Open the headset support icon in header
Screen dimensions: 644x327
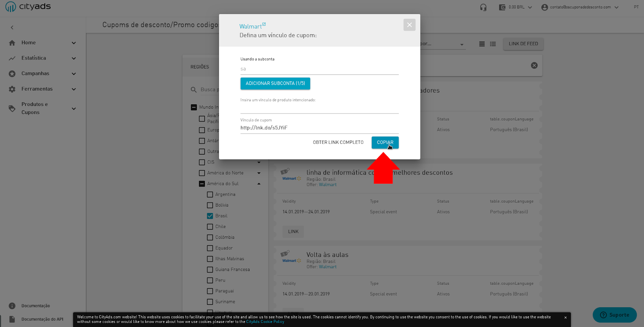tap(483, 7)
